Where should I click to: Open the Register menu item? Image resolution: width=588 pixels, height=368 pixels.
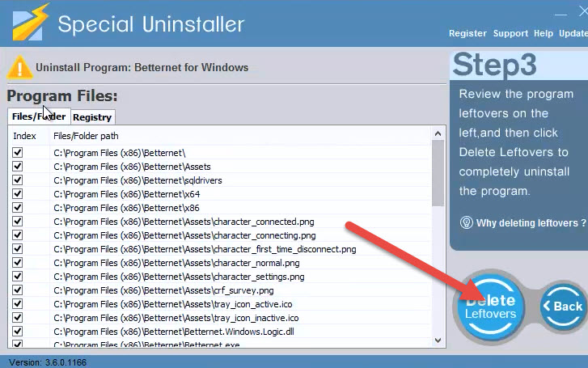(467, 33)
